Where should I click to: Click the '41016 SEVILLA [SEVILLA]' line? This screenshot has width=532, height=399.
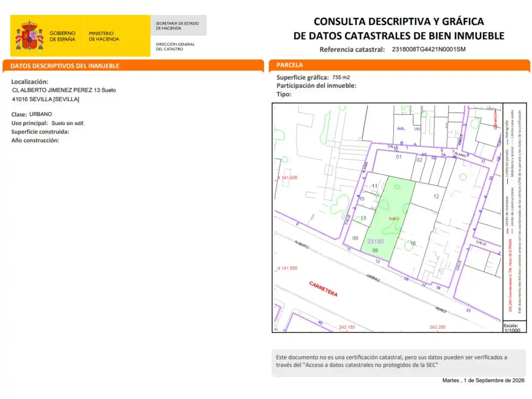coord(46,99)
